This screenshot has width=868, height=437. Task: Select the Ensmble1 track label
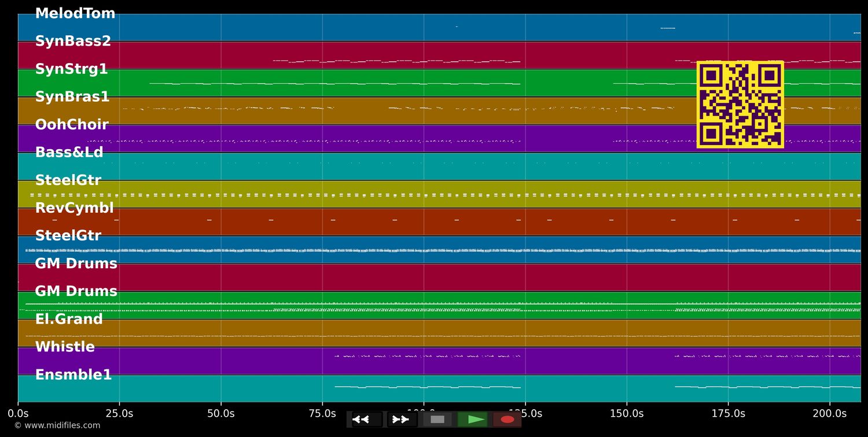point(73,375)
